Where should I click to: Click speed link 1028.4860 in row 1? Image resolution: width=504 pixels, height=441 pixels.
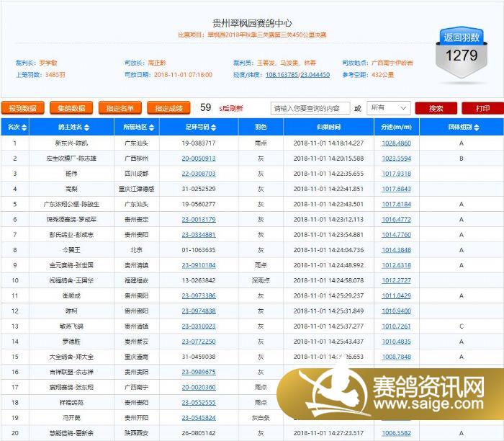click(396, 143)
